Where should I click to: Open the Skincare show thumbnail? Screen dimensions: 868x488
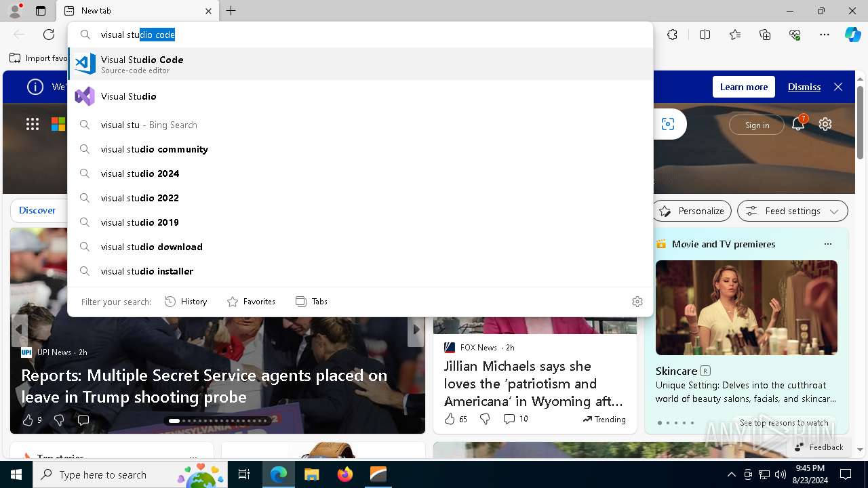pos(747,308)
